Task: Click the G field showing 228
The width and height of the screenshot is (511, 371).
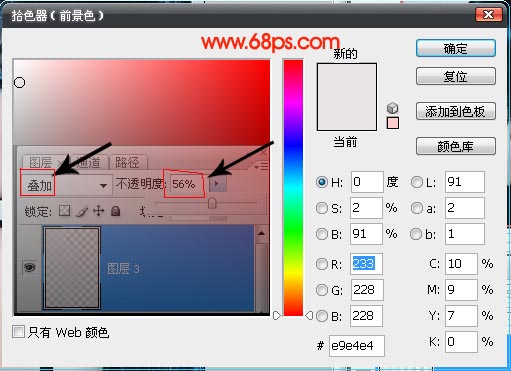Action: click(367, 290)
